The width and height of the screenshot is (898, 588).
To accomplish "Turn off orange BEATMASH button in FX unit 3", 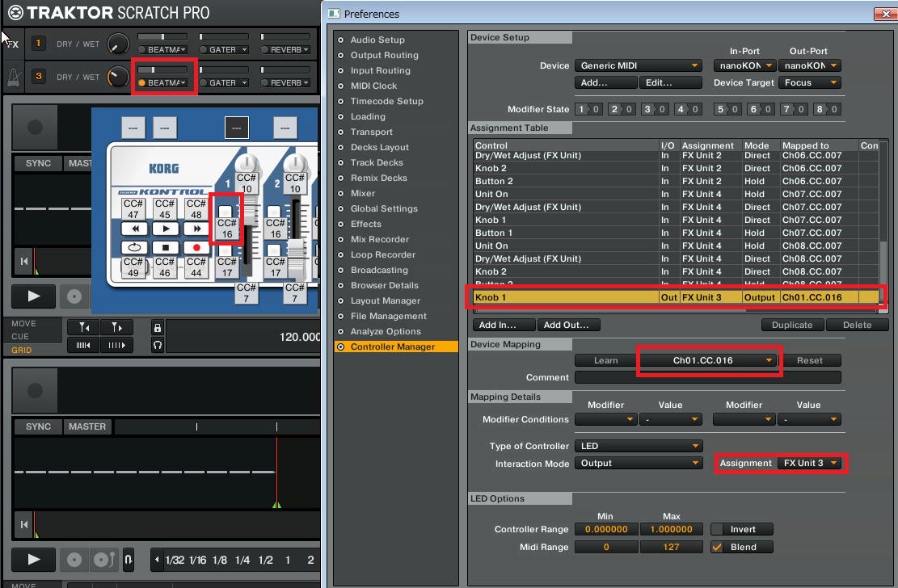I will pyautogui.click(x=141, y=83).
